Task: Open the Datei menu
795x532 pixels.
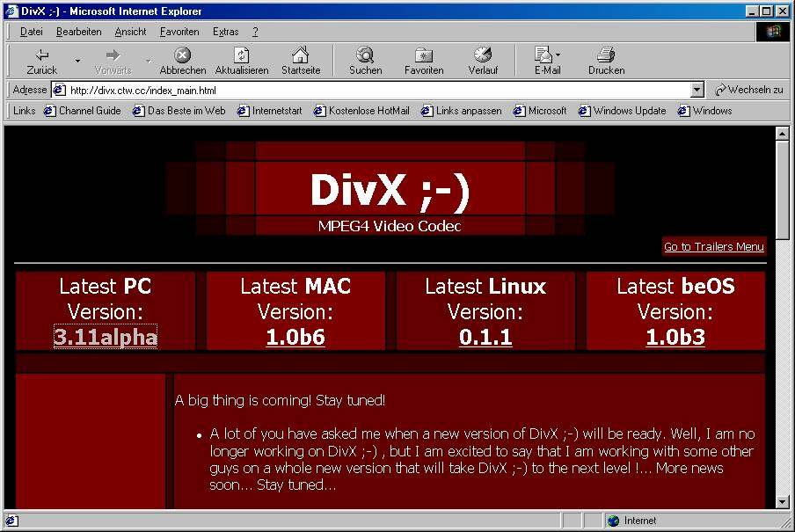Action: (31, 32)
